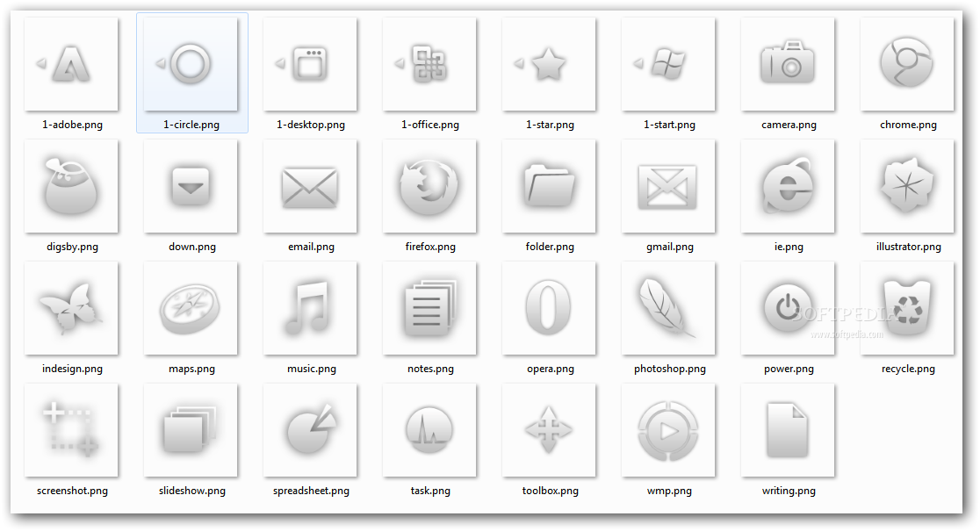Click the maps.png compass icon
The image size is (980, 531).
tap(191, 308)
